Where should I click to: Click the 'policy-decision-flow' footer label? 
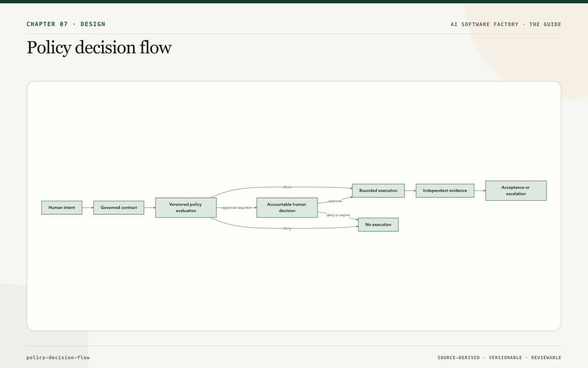pyautogui.click(x=58, y=357)
